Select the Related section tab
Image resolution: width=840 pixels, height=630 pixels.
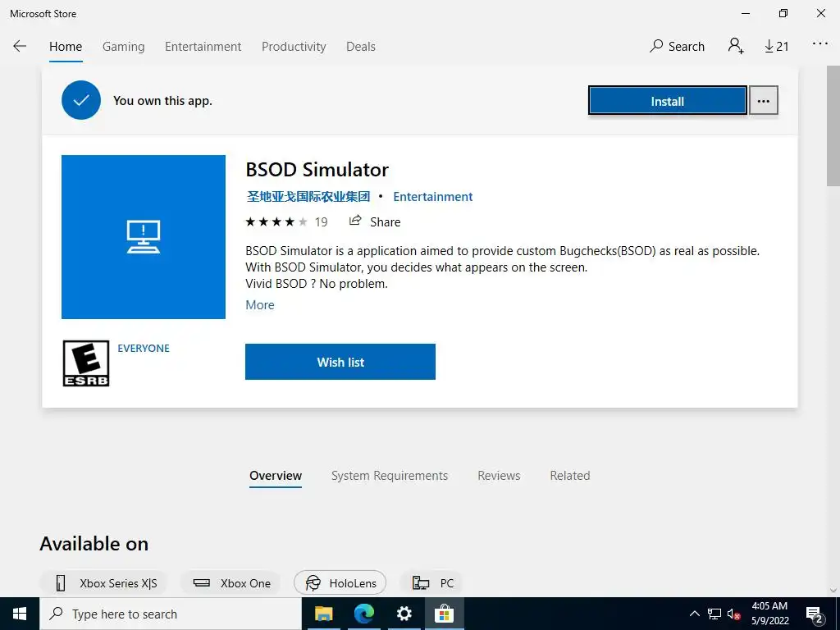point(570,476)
